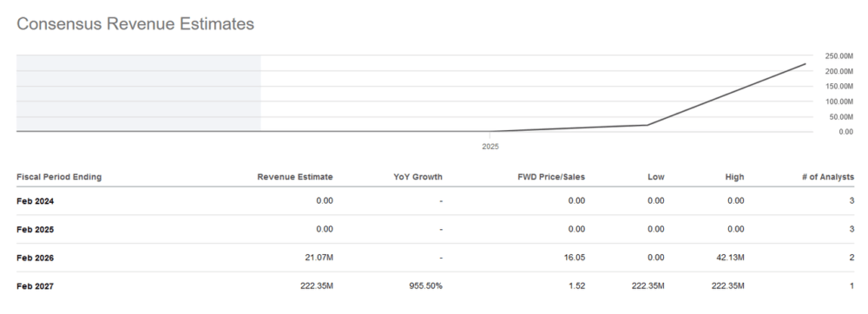Click the 21.07M revenue estimate value
This screenshot has width=868, height=314.
pyautogui.click(x=320, y=258)
